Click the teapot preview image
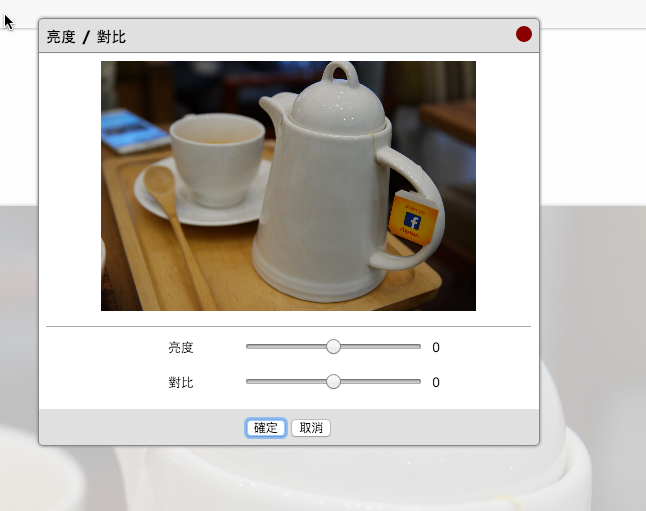Image resolution: width=646 pixels, height=511 pixels. click(x=288, y=186)
